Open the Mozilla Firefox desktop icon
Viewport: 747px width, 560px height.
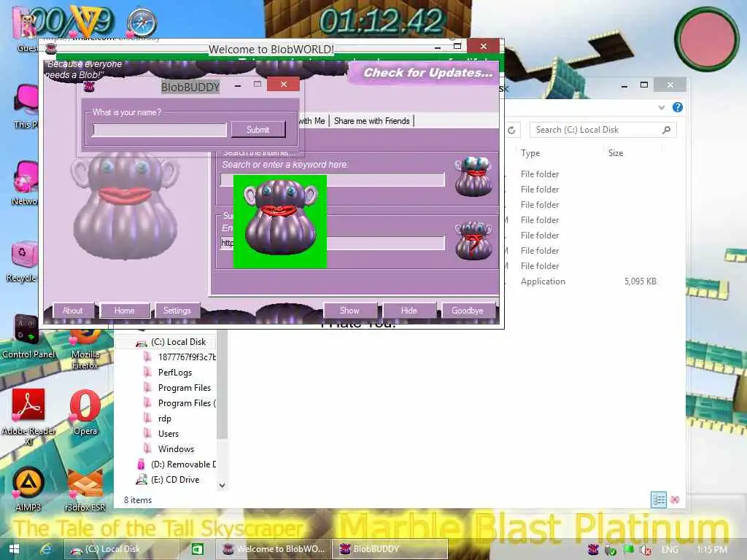coord(86,348)
